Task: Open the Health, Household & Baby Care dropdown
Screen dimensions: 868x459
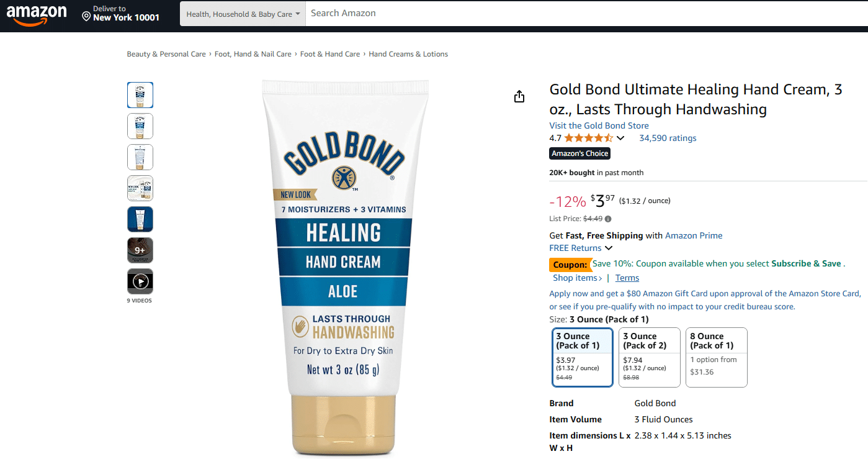Action: [243, 14]
